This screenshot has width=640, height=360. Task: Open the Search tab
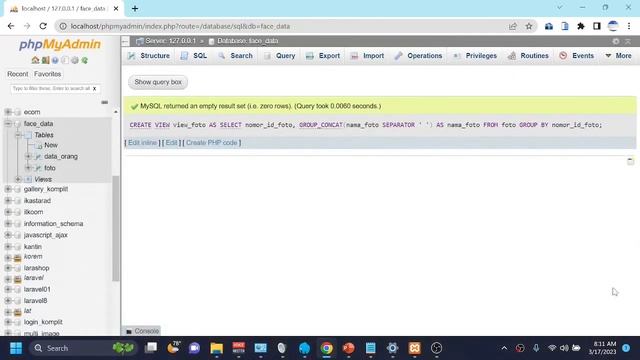click(236, 56)
